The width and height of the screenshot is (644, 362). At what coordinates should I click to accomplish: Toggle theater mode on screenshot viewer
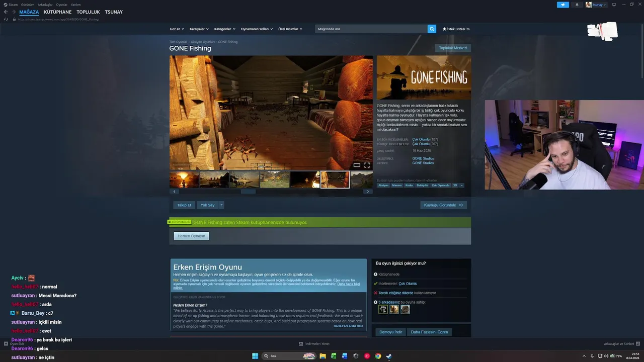[x=357, y=165]
